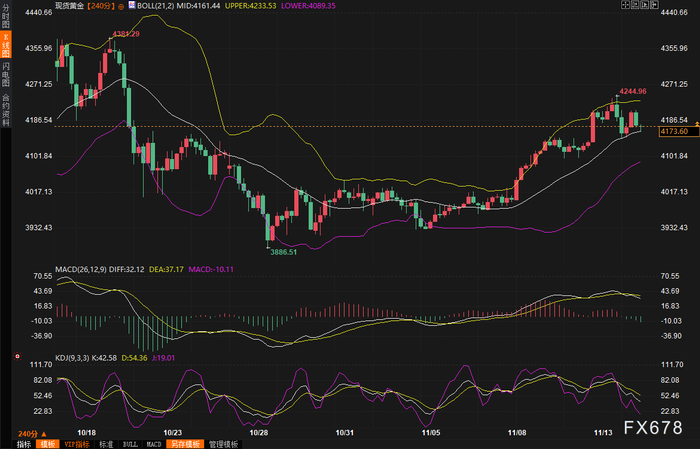Open the 合约资料 side tab
This screenshot has height=449, width=700.
[6, 110]
